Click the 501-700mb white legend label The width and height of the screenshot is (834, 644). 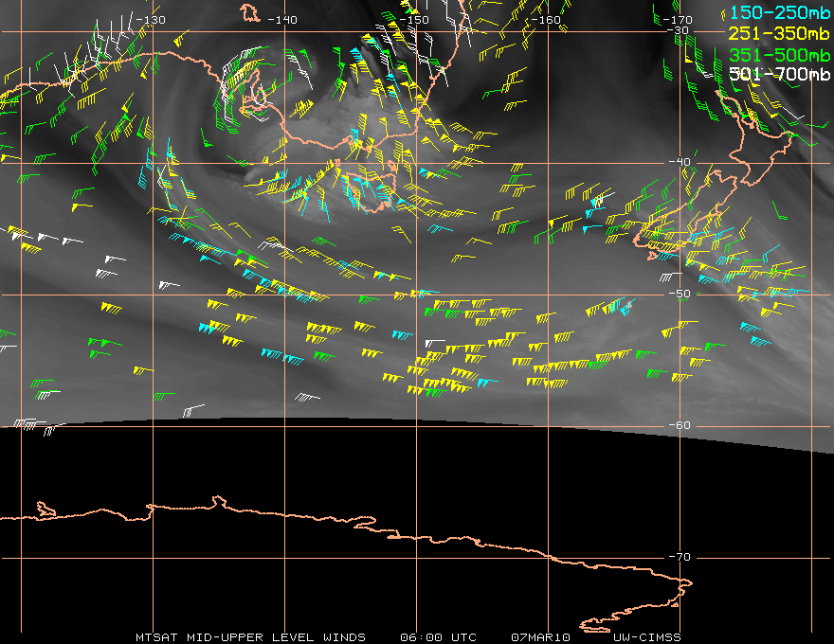pyautogui.click(x=779, y=74)
